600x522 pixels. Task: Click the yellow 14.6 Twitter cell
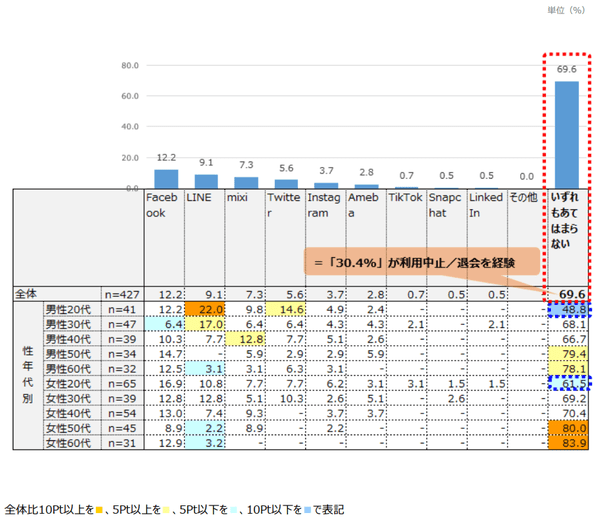point(284,311)
